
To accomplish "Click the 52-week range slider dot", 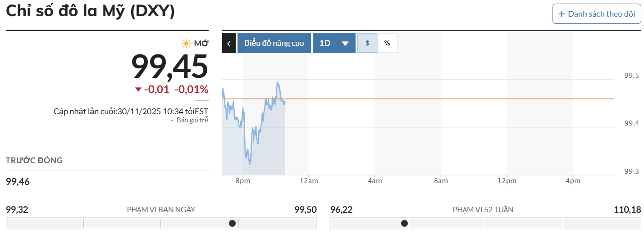I will click(x=404, y=223).
